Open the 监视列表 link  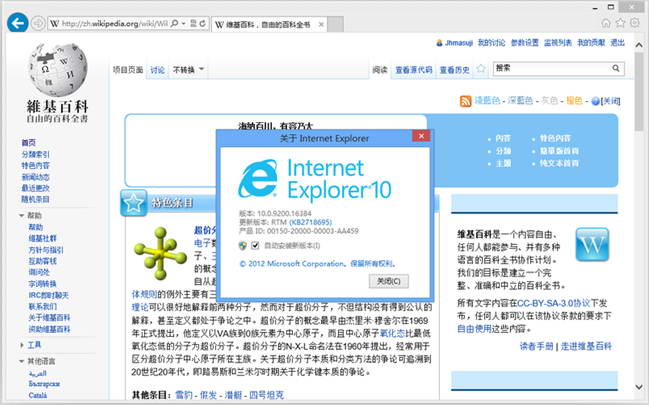(x=558, y=42)
